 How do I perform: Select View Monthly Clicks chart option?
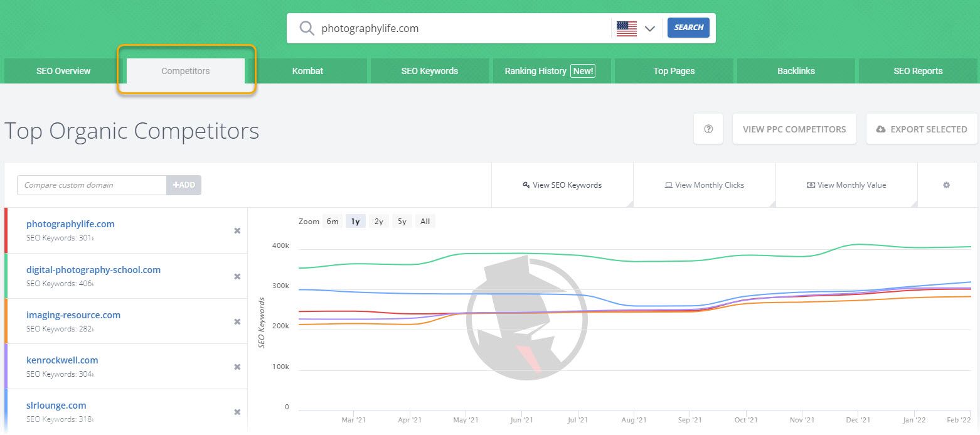pos(705,185)
